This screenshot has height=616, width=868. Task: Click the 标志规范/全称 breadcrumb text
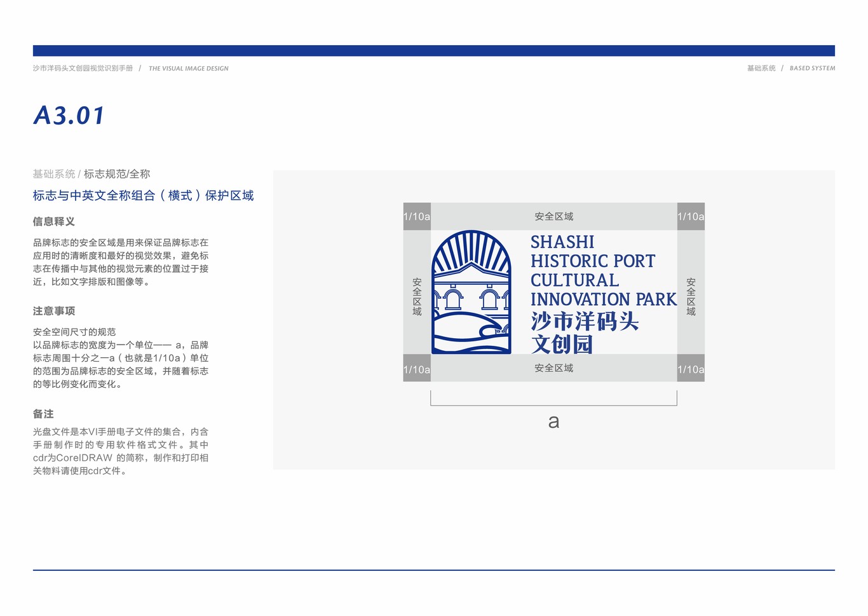(117, 174)
